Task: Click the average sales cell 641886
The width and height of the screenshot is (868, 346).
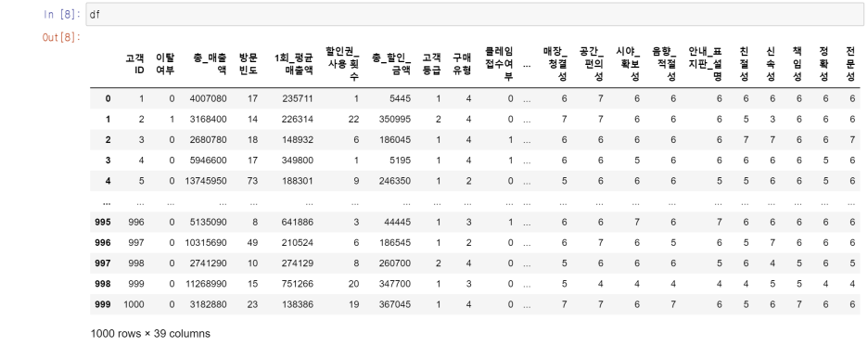Action: point(298,222)
